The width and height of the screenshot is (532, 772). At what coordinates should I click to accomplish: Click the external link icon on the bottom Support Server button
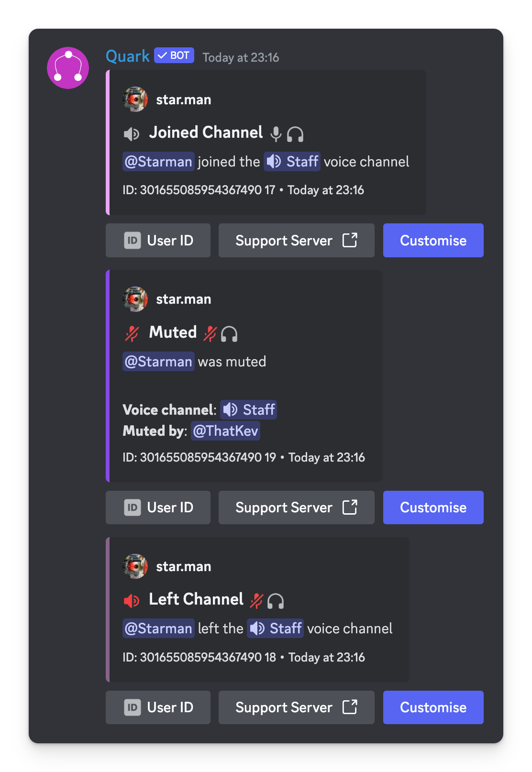coord(351,707)
